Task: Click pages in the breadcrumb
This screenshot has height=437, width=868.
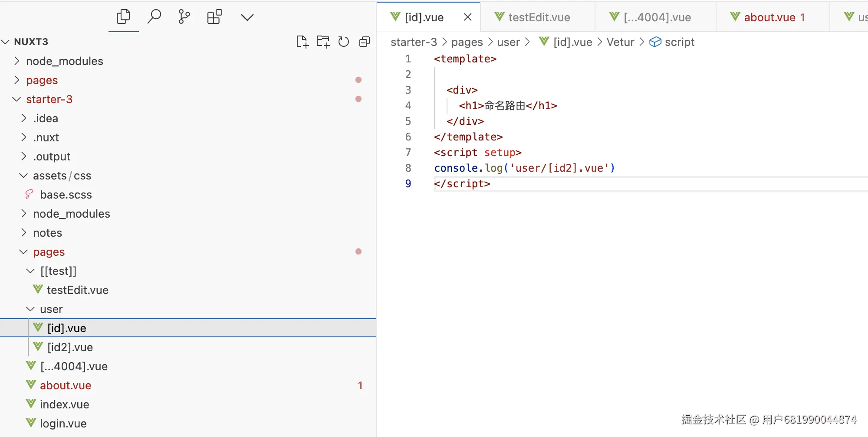Action: click(x=467, y=42)
